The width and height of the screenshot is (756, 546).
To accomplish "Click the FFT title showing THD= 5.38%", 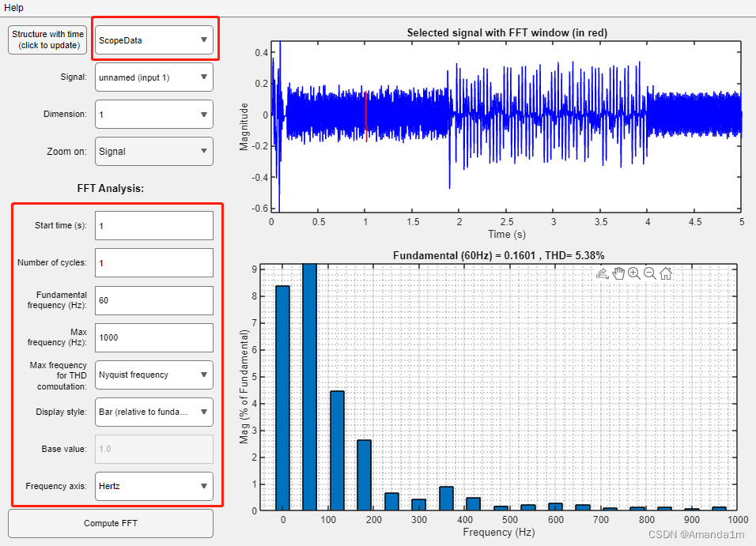I will pyautogui.click(x=498, y=255).
